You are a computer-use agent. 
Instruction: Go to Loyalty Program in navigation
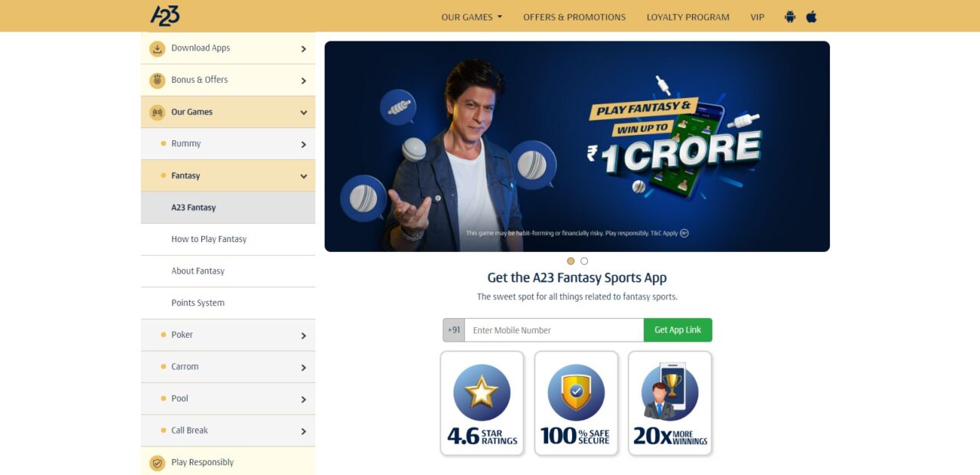688,17
